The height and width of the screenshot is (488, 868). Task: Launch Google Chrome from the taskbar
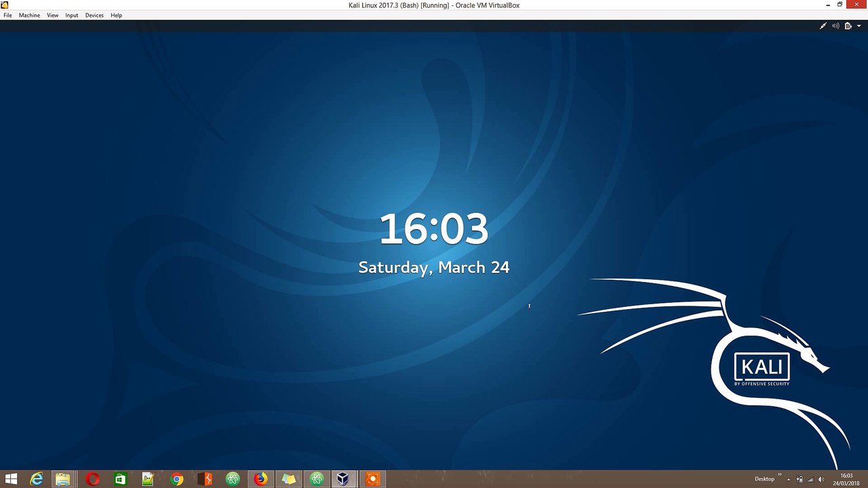[176, 479]
